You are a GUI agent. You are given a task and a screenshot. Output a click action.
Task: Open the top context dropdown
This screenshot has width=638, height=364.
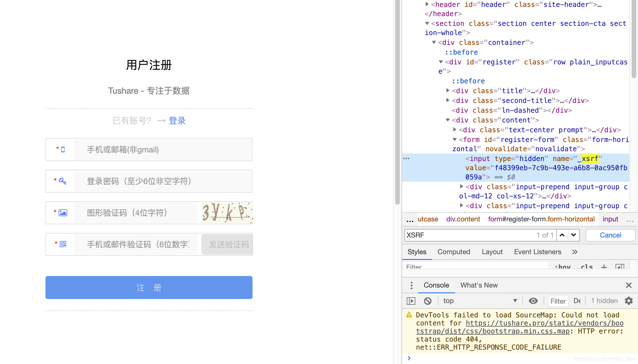[x=480, y=301]
